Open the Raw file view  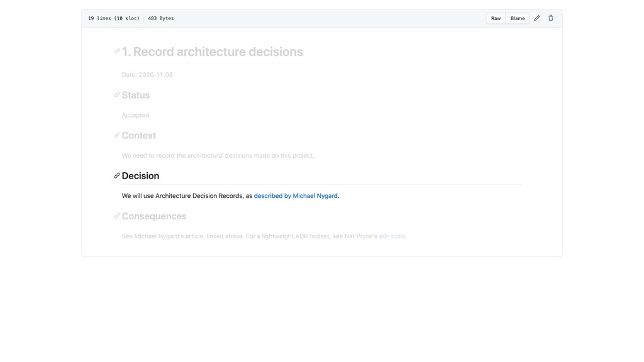(496, 18)
